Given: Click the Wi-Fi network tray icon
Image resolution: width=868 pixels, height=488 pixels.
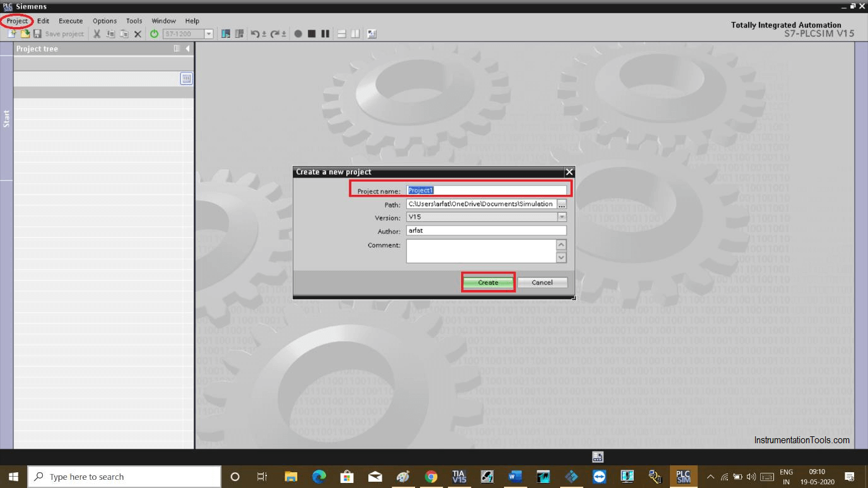Looking at the screenshot, I should coord(724,477).
